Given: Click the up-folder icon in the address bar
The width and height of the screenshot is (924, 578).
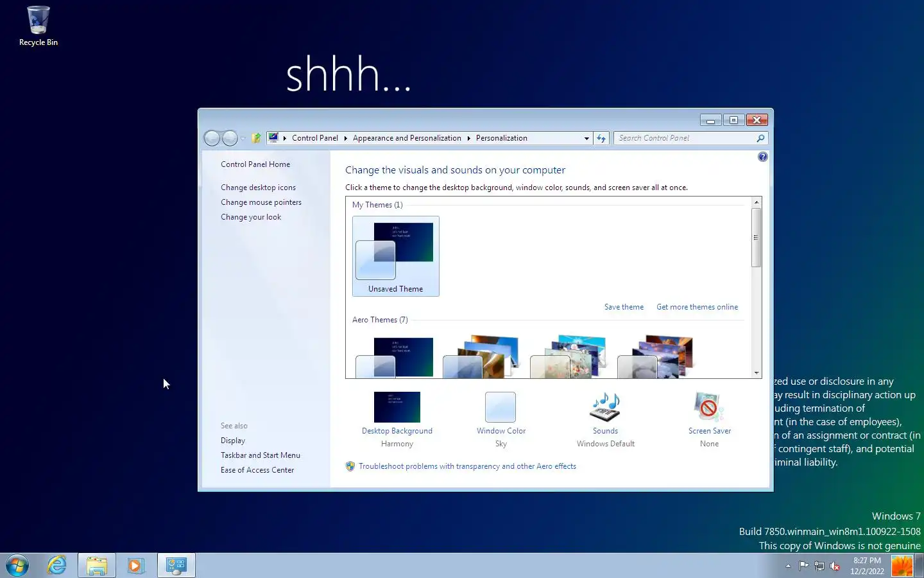Looking at the screenshot, I should [256, 138].
